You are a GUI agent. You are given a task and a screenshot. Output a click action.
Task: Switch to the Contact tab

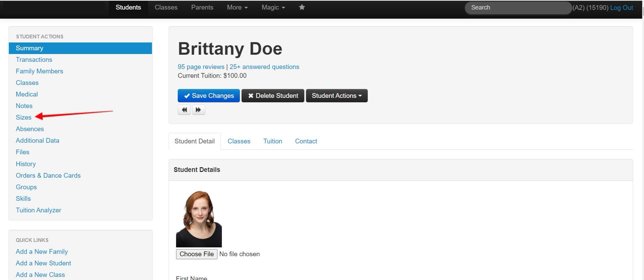[x=306, y=141]
